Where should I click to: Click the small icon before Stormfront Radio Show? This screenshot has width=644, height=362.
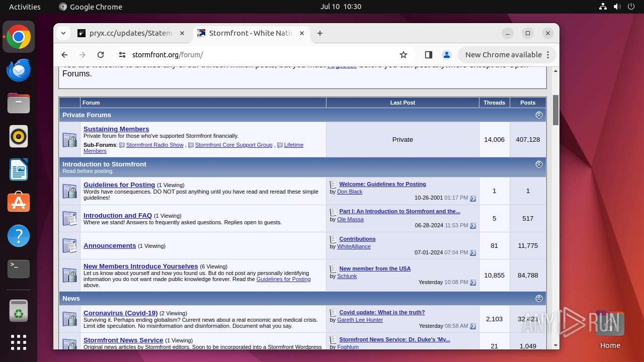tap(122, 145)
